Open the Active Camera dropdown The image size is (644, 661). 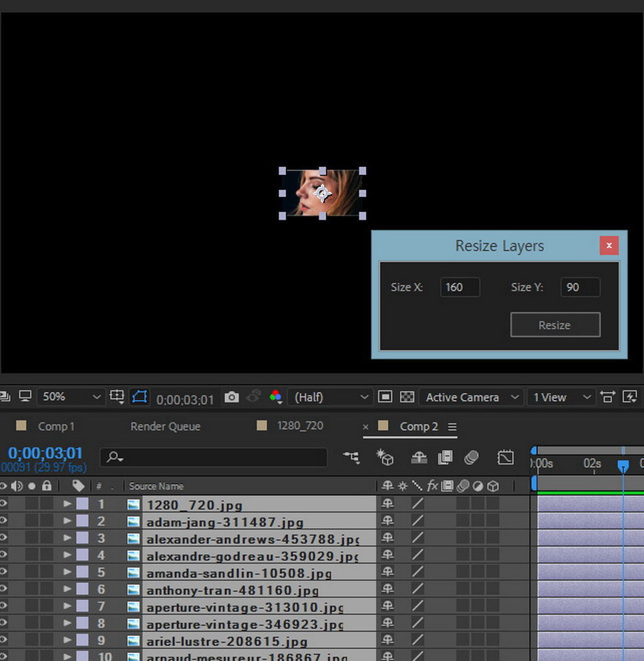[x=471, y=397]
